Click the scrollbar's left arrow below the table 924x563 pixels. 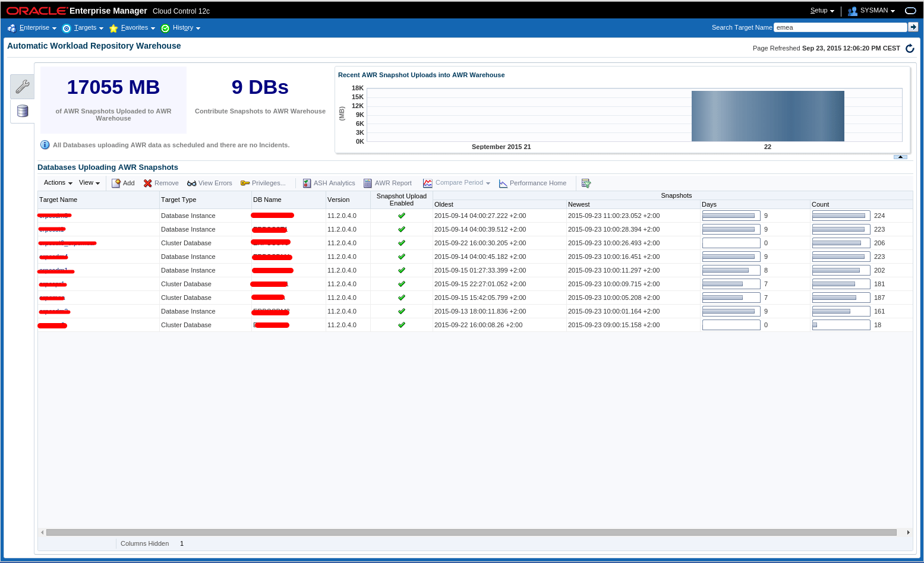point(42,532)
